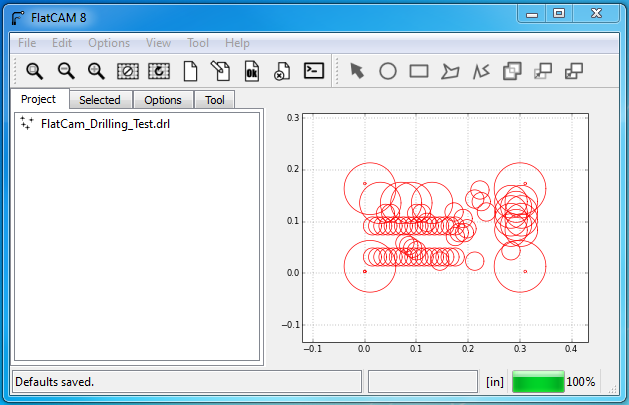
Task: Open the File menu
Action: tap(27, 43)
